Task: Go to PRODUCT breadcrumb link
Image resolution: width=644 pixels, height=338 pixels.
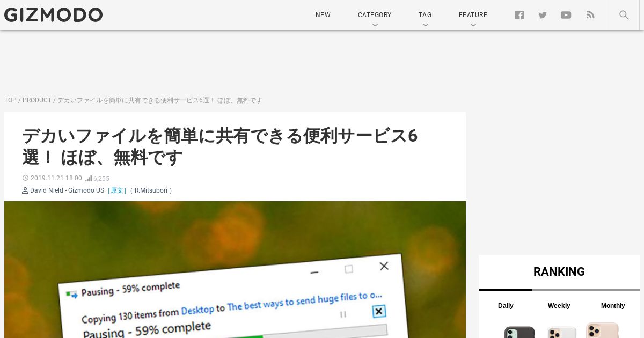Action: [x=37, y=100]
